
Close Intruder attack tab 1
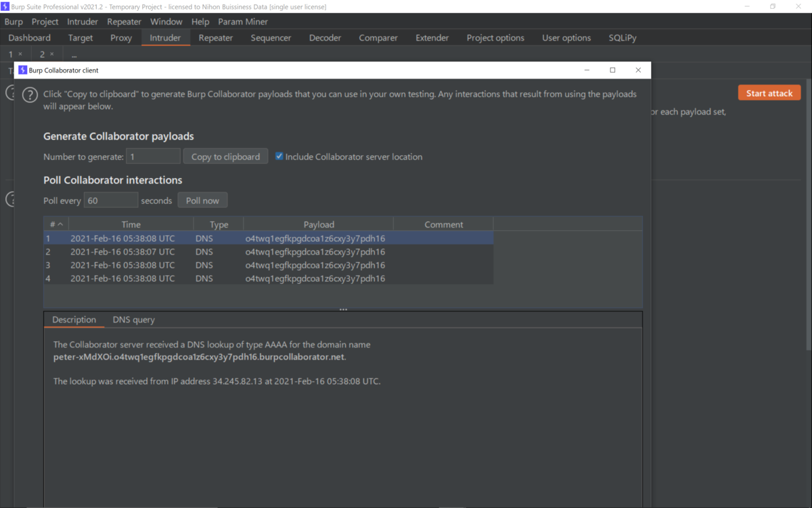coord(20,54)
